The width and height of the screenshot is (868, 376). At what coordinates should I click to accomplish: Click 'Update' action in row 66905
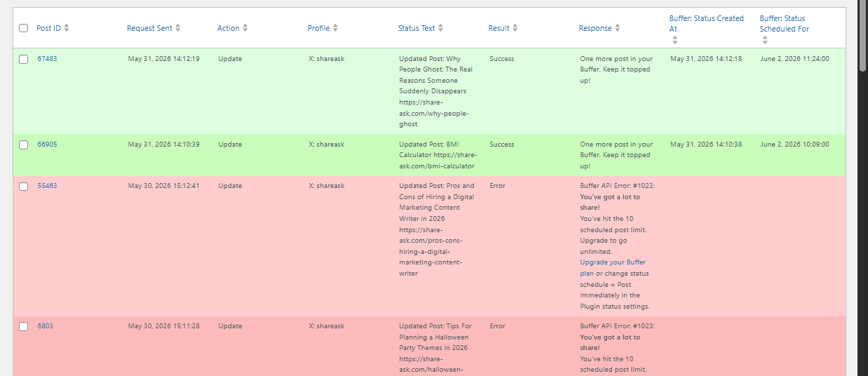pyautogui.click(x=230, y=145)
